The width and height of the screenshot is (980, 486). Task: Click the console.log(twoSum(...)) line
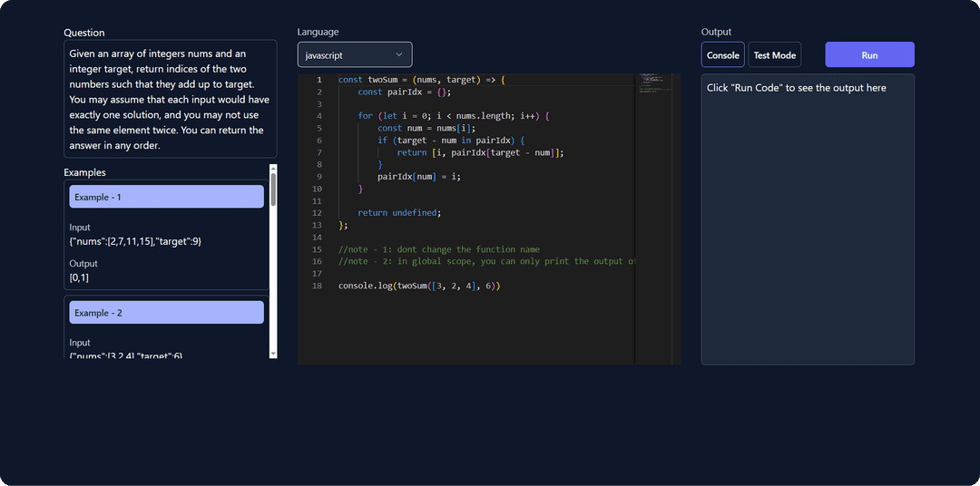419,287
